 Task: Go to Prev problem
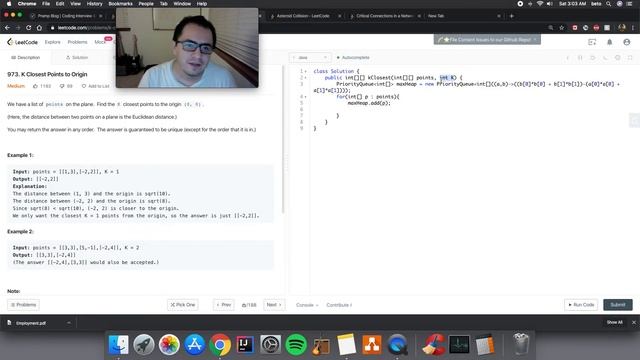coord(224,304)
